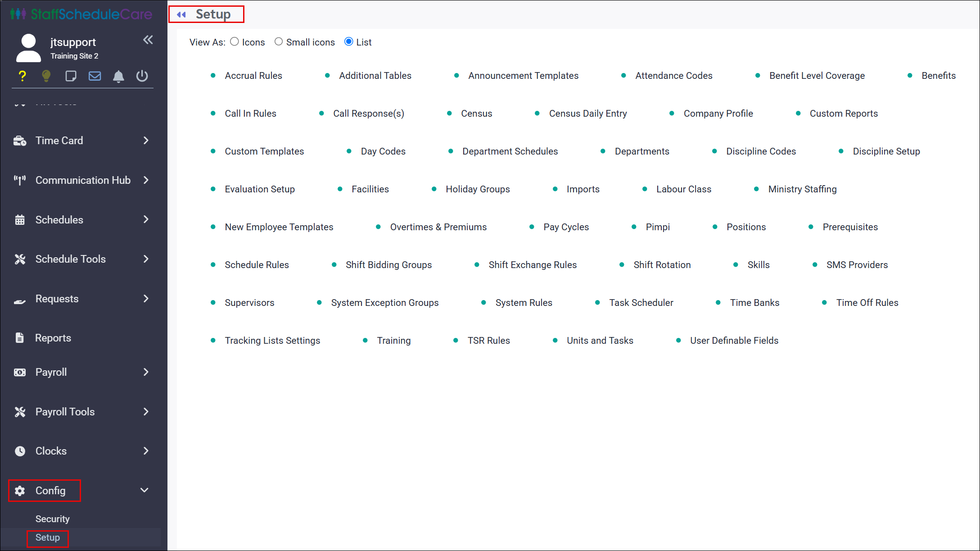Select the Icons view radio button
This screenshot has height=551, width=980.
tap(235, 42)
